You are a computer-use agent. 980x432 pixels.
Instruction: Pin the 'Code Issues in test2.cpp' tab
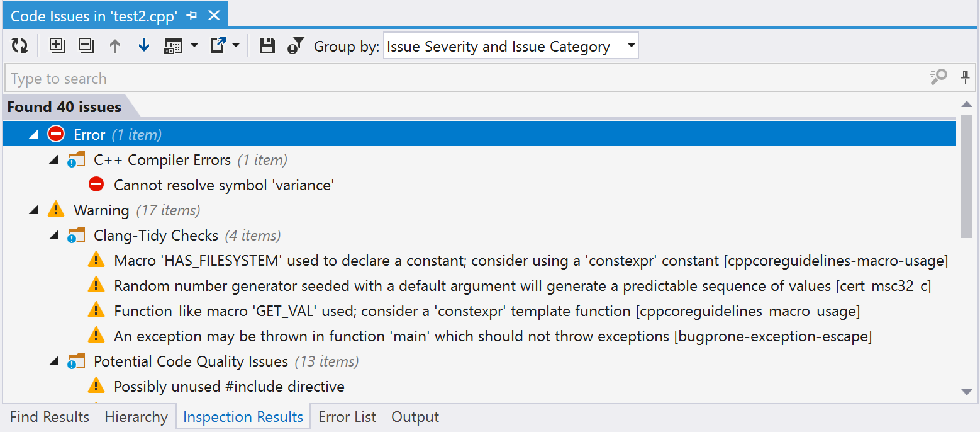click(x=191, y=14)
